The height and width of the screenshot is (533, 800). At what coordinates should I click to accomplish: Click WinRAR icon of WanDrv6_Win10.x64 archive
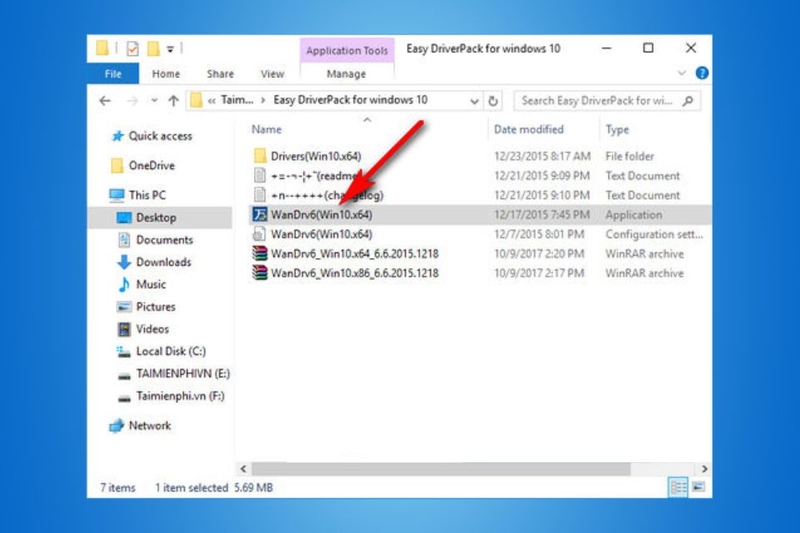coord(260,253)
